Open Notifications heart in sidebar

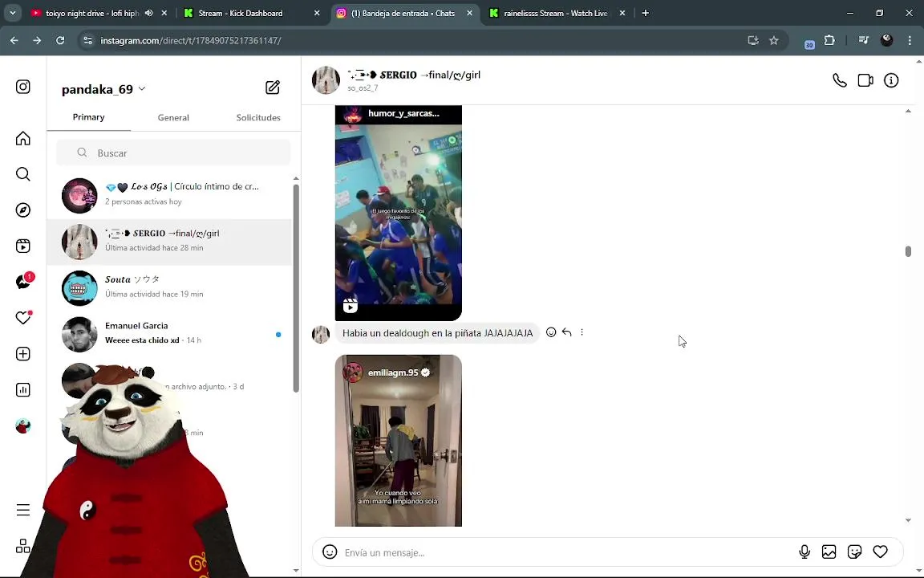23,317
